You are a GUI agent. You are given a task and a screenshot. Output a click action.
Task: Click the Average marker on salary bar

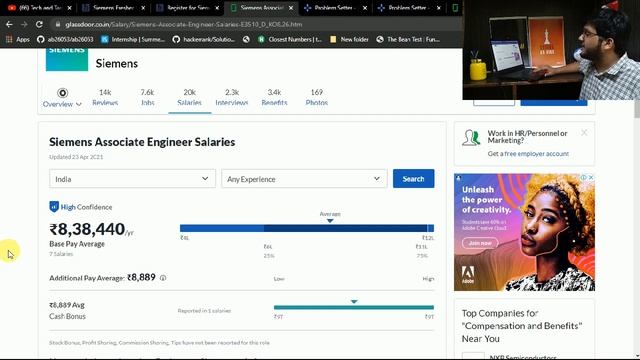tap(330, 220)
